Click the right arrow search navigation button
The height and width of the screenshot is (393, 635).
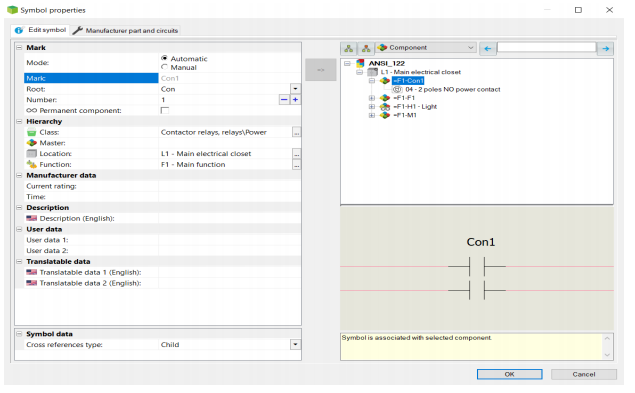click(605, 49)
